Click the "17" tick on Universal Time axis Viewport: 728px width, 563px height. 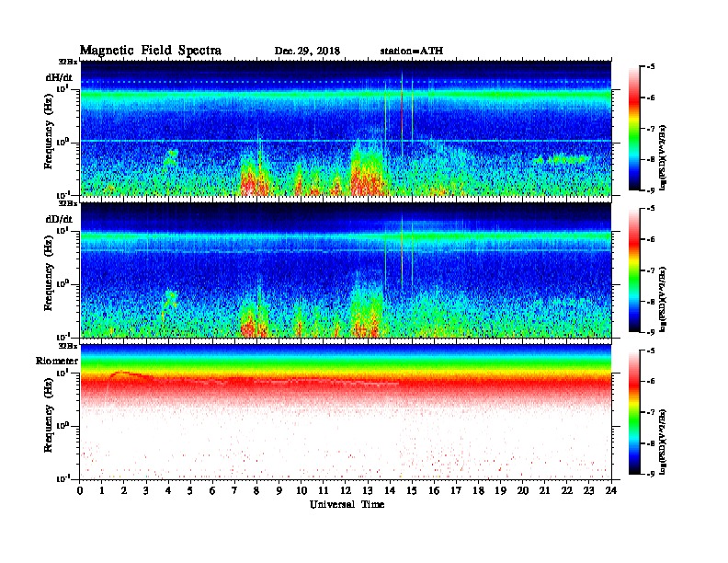(x=457, y=491)
